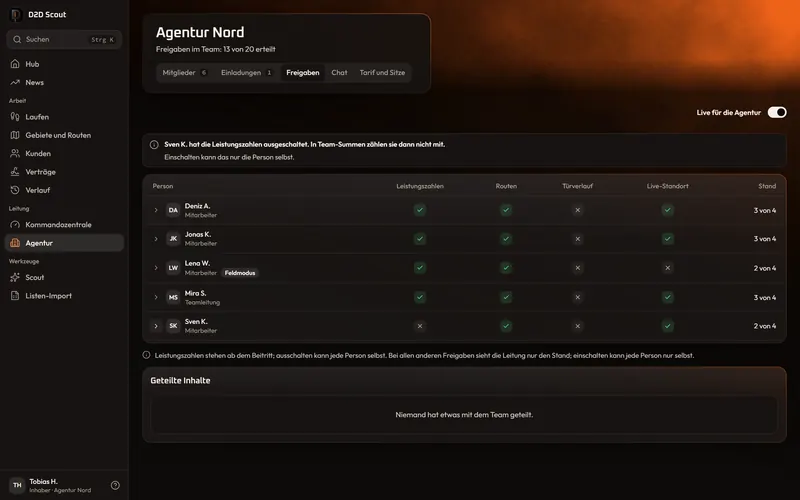This screenshot has width=800, height=500.
Task: Go to Kunden in sidebar
Action: 64,154
